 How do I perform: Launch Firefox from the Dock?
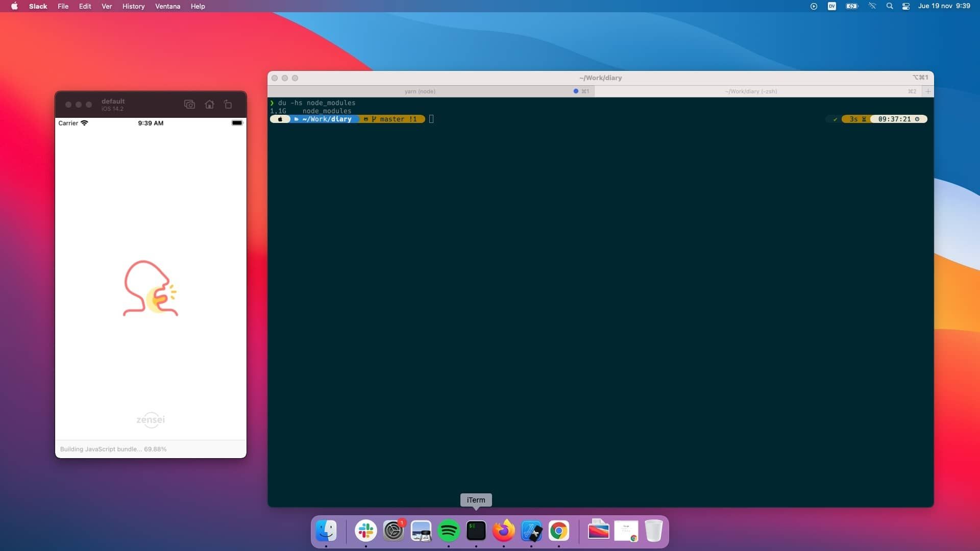(x=504, y=531)
